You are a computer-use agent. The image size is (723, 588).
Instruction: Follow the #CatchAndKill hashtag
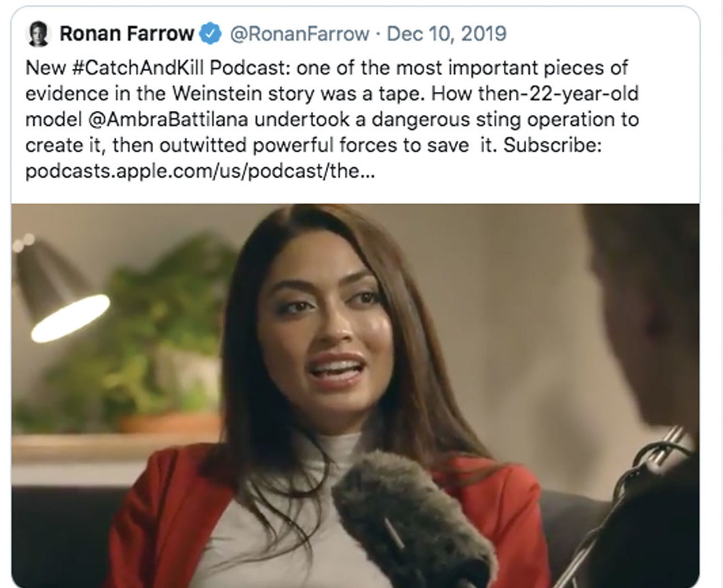click(x=138, y=68)
